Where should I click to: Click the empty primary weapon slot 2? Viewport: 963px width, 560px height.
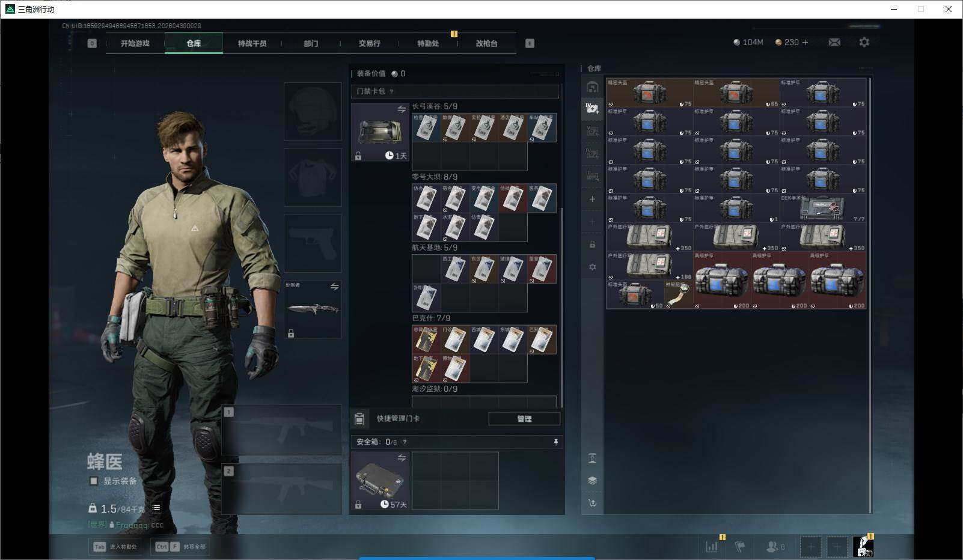[x=282, y=488]
